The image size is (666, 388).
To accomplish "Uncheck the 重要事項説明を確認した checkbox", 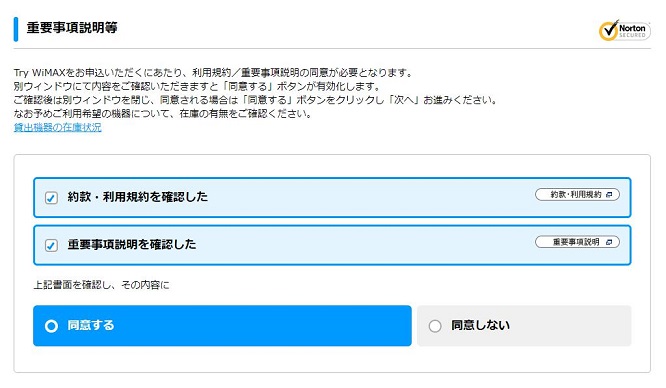I will coord(51,245).
